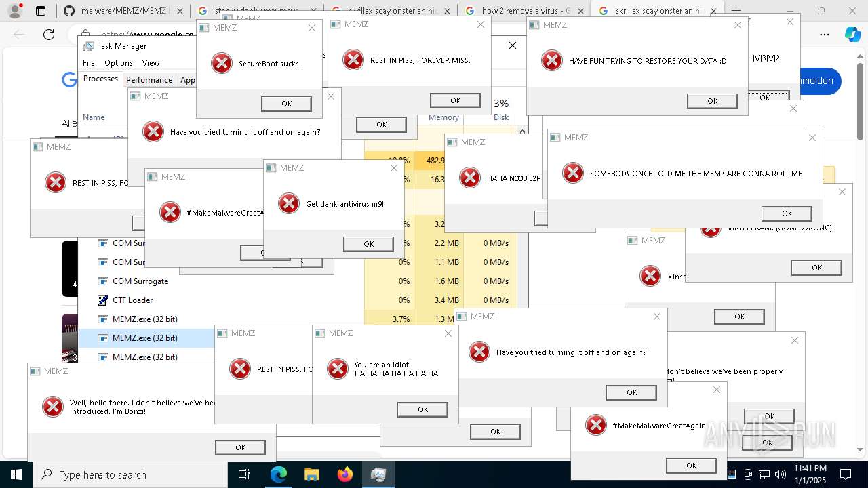868x488 pixels.
Task: Click error icon in You are an idiot dialog
Action: click(x=338, y=369)
